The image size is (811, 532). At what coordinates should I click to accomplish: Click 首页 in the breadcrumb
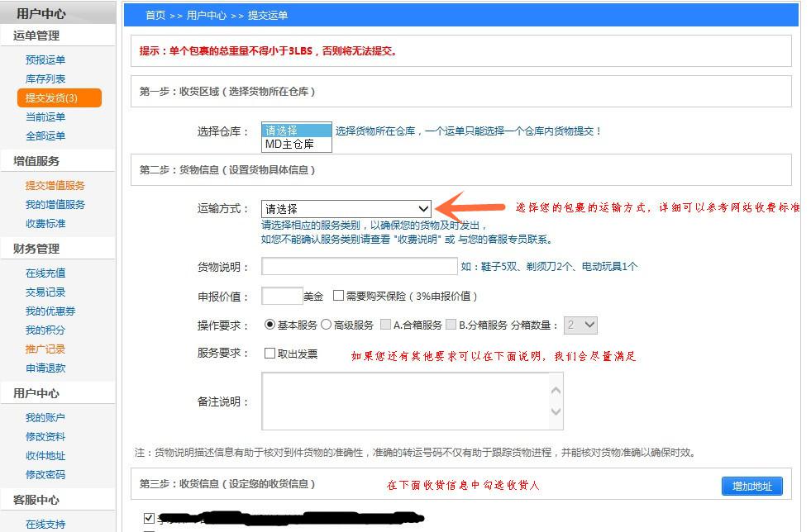tap(155, 16)
